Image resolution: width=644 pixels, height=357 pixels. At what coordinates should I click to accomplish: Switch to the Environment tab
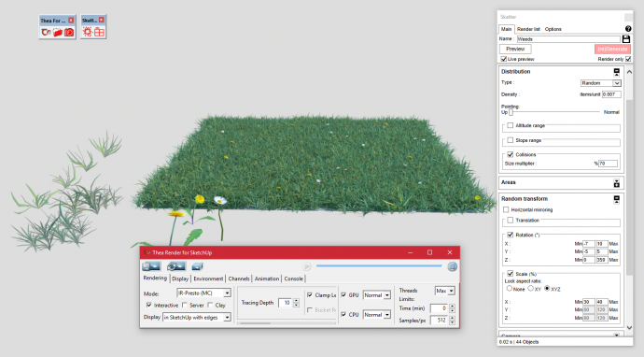click(208, 278)
